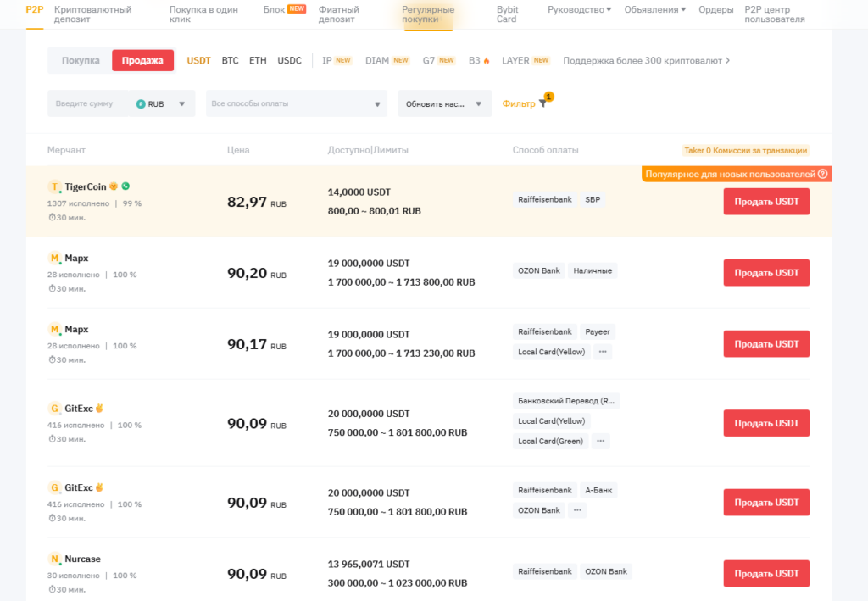Sell USDT to Nurcase
Image resolution: width=868 pixels, height=601 pixels.
(x=766, y=573)
